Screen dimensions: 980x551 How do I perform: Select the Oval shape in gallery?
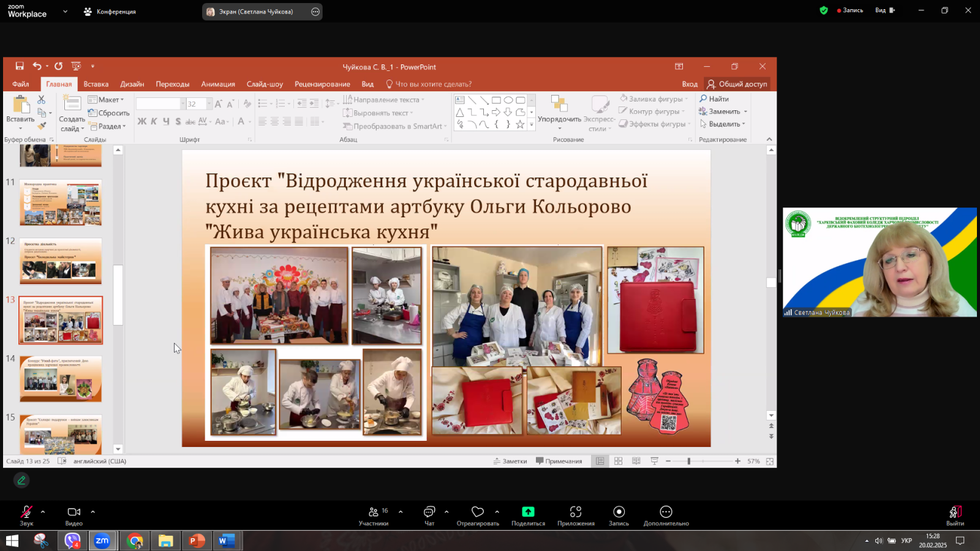[508, 100]
